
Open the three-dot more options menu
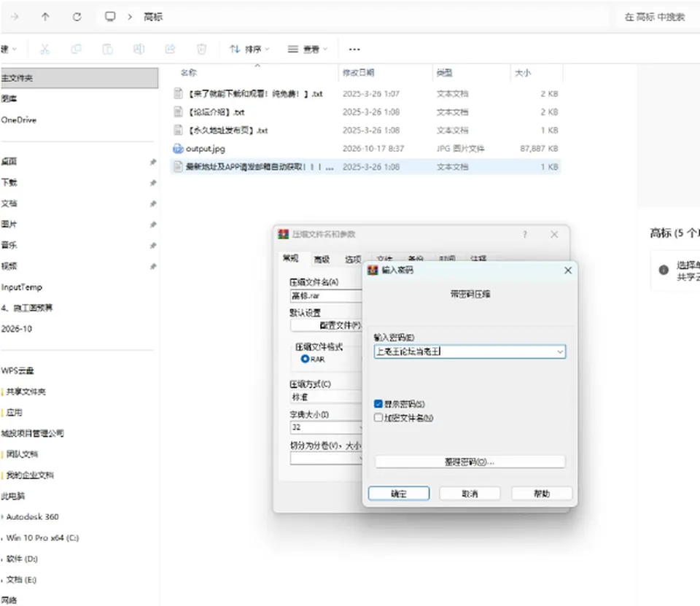(354, 49)
